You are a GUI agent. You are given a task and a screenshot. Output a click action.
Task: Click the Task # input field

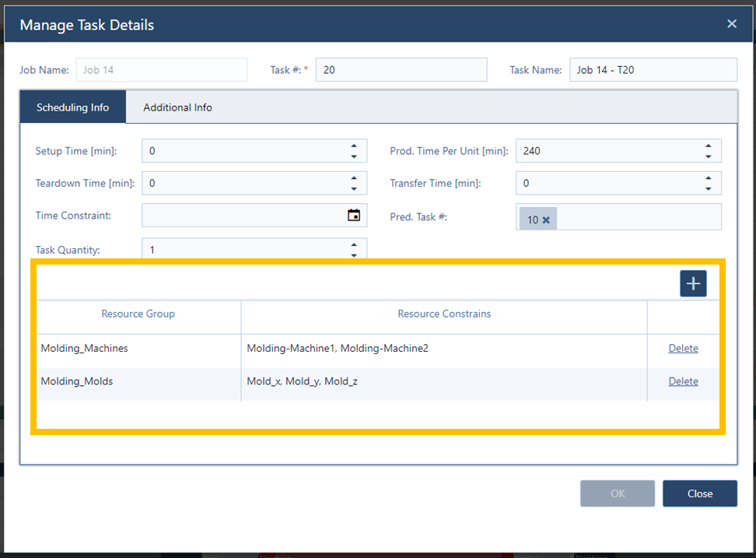click(401, 69)
